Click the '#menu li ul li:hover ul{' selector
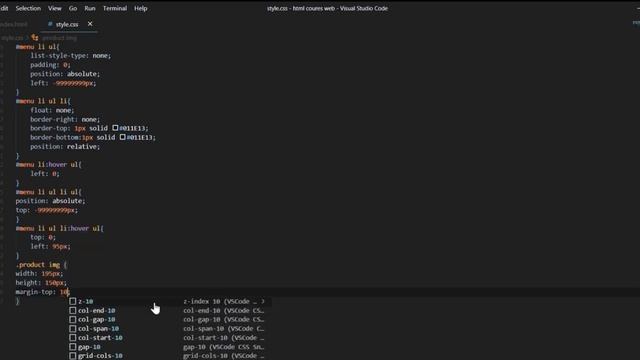The image size is (640, 360). click(x=60, y=228)
